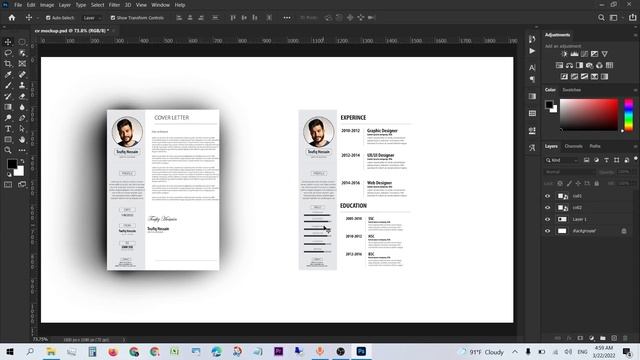Switch to the Swatches tab

click(571, 90)
